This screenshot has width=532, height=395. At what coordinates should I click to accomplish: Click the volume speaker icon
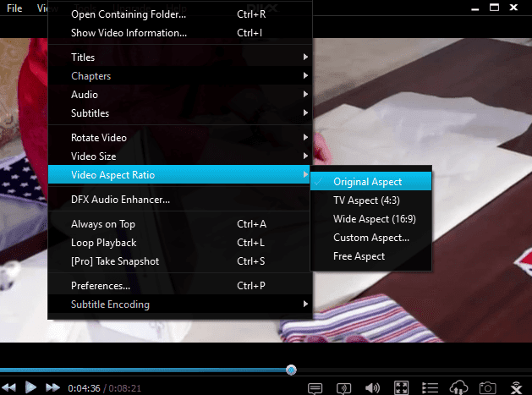(x=372, y=388)
